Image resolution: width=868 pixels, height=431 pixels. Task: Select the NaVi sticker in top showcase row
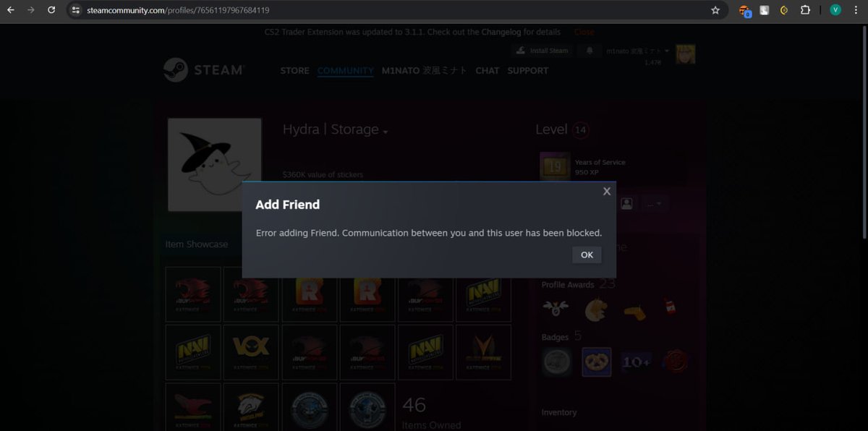483,294
